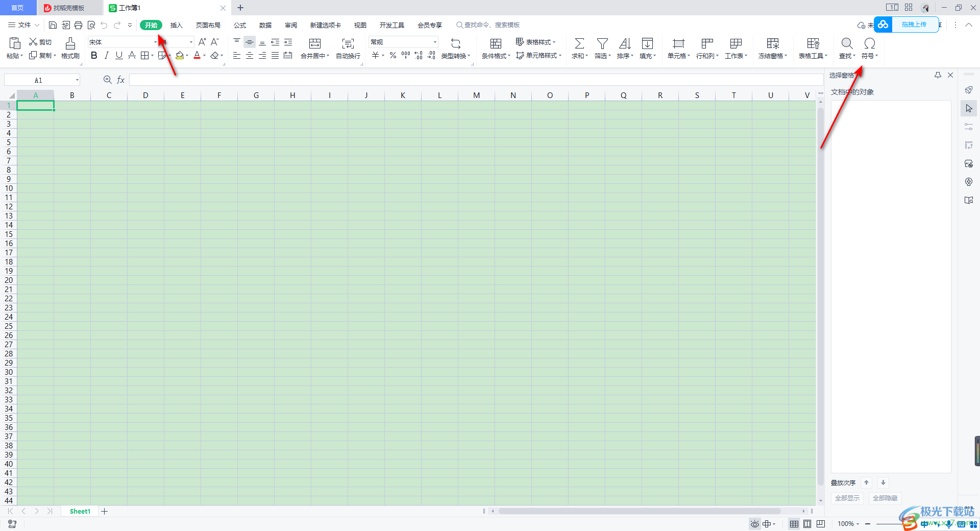
Task: Open the Worksheet (工作表) dropdown
Action: [736, 56]
